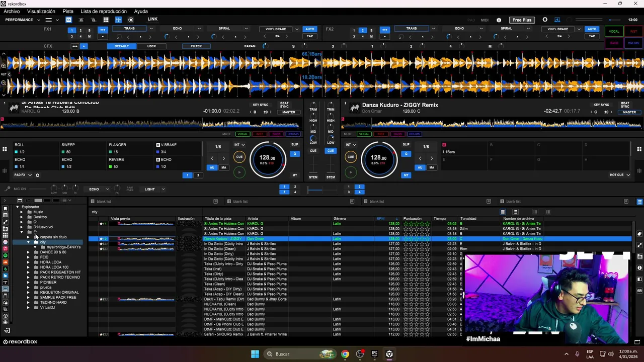Viewport: 644px width, 362px height.
Task: Open SoundCloud source in sidebar
Action: (6, 262)
